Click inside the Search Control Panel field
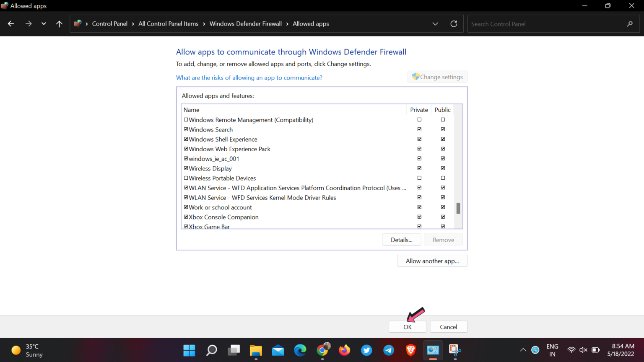 (x=545, y=23)
